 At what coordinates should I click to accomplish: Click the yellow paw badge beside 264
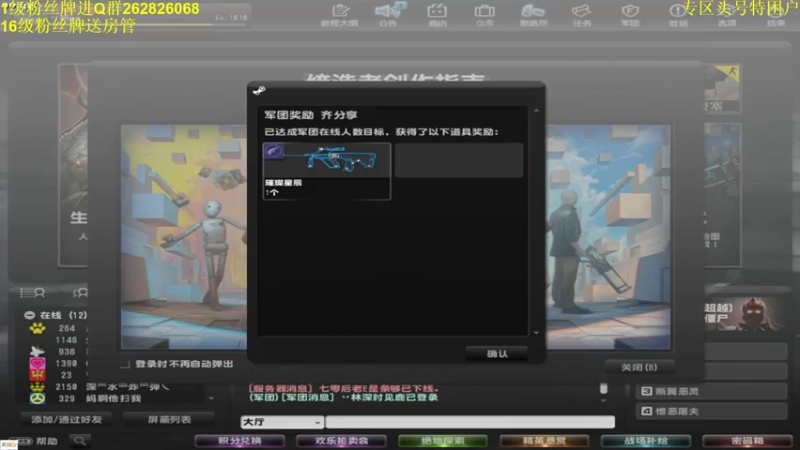point(37,328)
